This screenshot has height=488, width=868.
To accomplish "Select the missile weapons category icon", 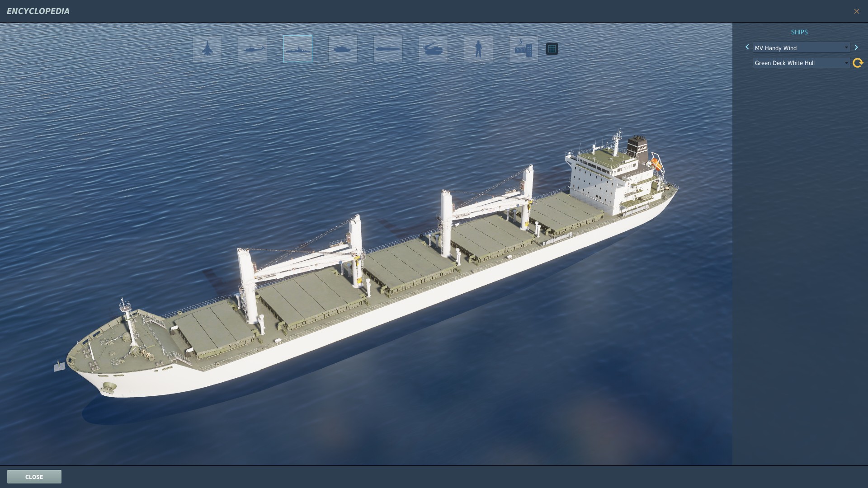I will (x=388, y=49).
